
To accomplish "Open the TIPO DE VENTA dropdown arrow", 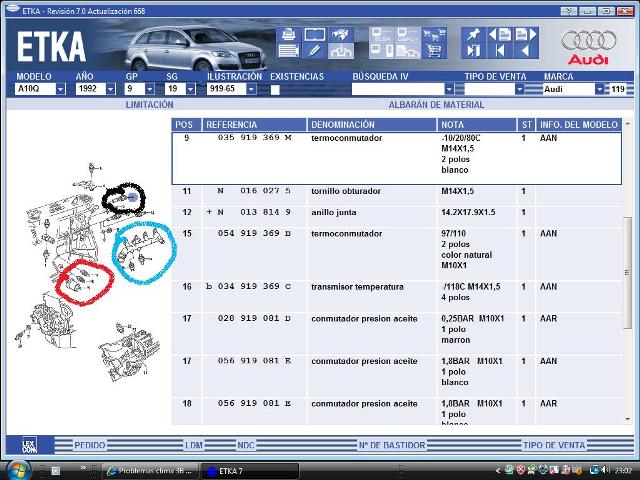I will point(519,89).
